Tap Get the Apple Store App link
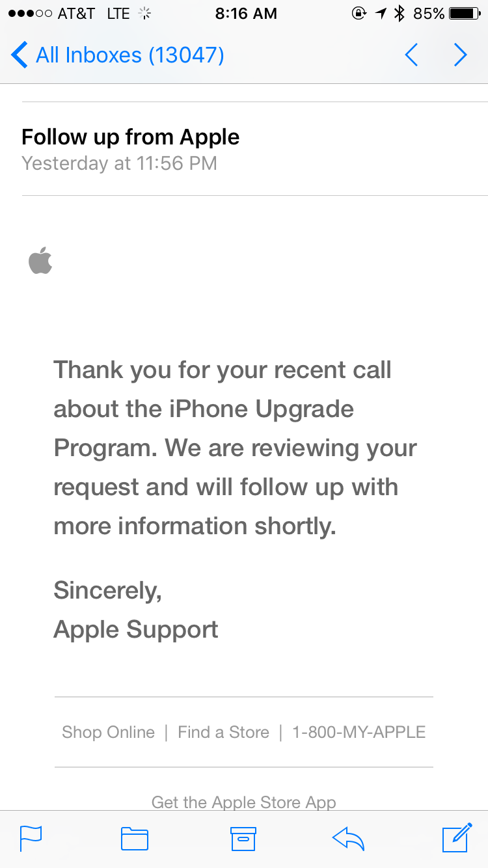The width and height of the screenshot is (488, 868). pyautogui.click(x=244, y=802)
